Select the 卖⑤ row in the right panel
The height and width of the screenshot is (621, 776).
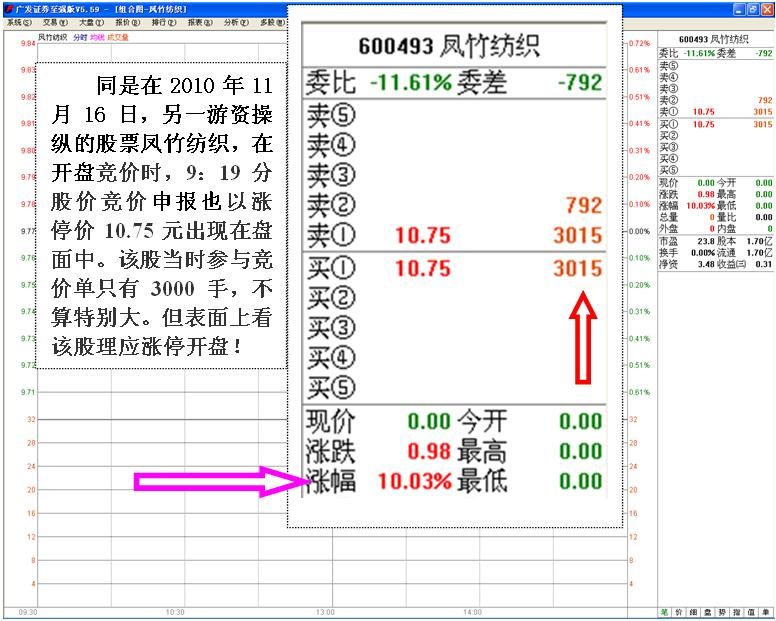[716, 65]
